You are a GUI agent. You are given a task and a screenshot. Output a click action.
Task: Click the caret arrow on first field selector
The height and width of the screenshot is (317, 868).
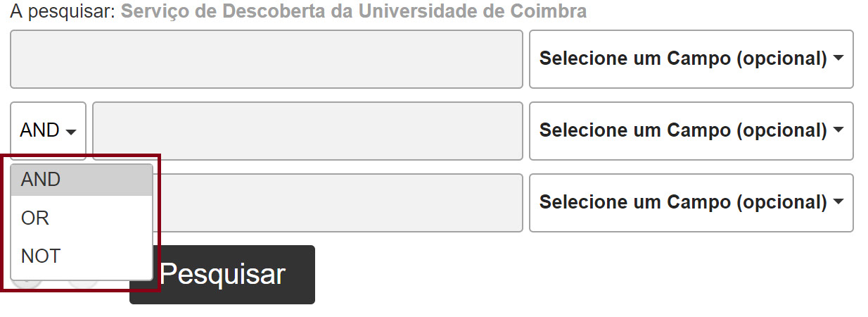[x=838, y=58]
